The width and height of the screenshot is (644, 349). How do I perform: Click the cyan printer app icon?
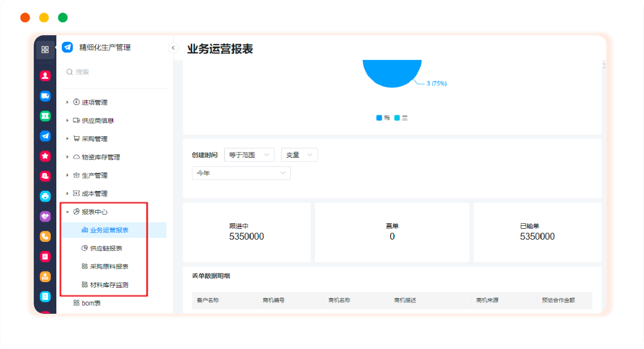tap(45, 196)
